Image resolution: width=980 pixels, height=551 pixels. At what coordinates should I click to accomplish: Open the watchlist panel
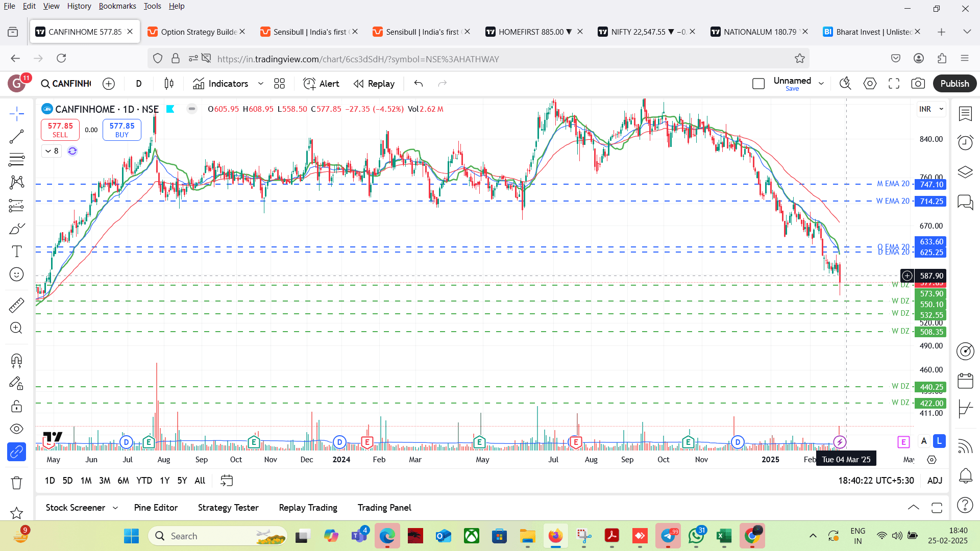(x=965, y=113)
